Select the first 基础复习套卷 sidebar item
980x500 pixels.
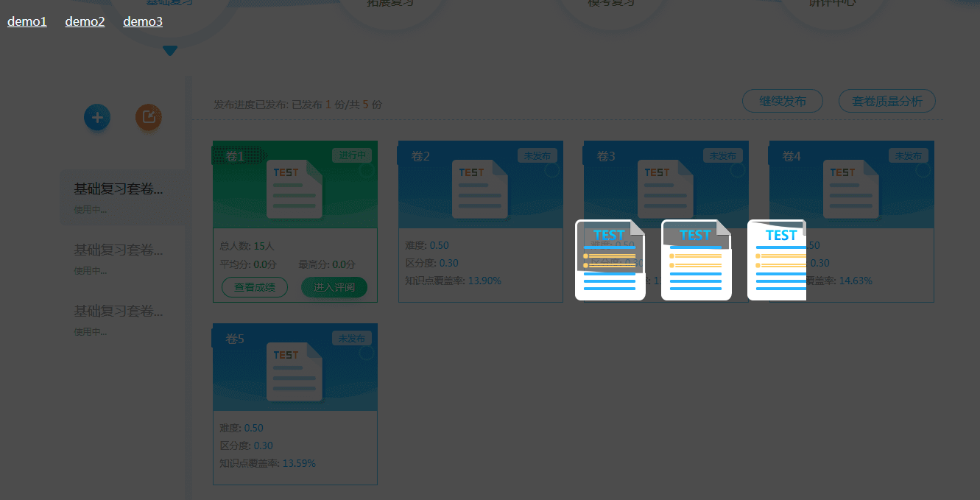pos(122,197)
